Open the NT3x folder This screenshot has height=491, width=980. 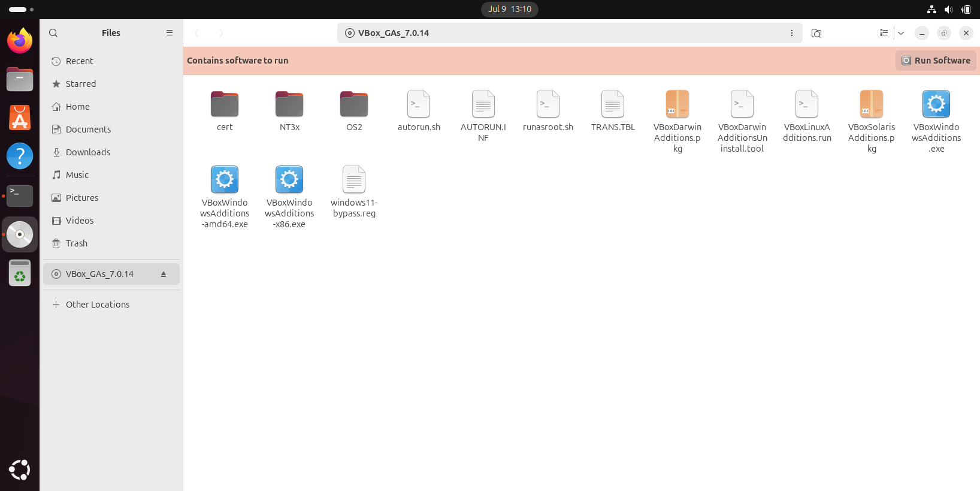coord(289,111)
